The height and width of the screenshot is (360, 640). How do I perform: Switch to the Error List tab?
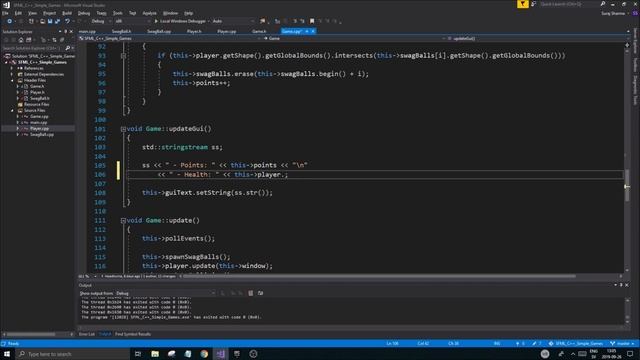coord(87,334)
